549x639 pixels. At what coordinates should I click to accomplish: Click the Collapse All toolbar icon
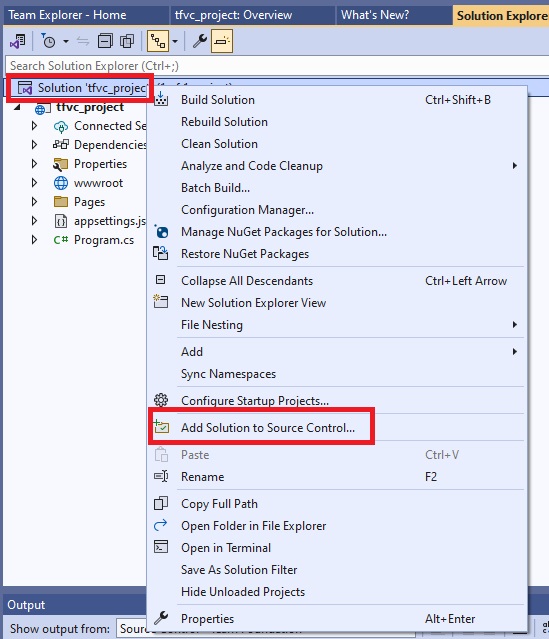(x=105, y=41)
